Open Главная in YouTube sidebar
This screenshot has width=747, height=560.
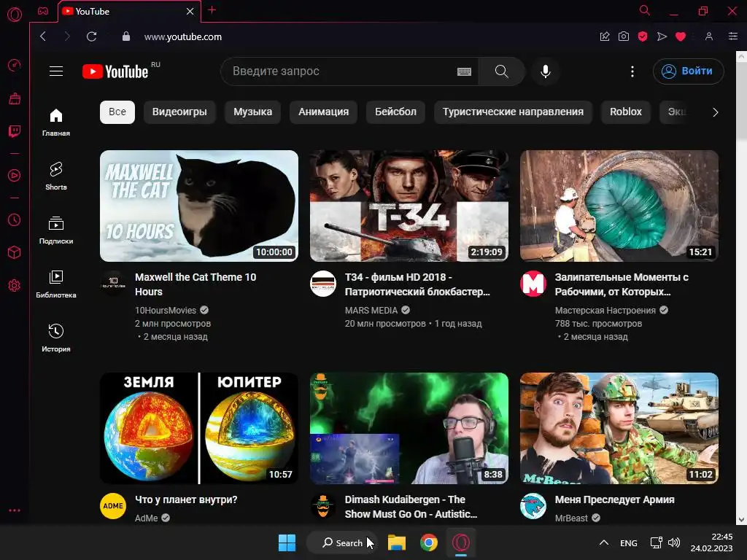click(x=56, y=122)
